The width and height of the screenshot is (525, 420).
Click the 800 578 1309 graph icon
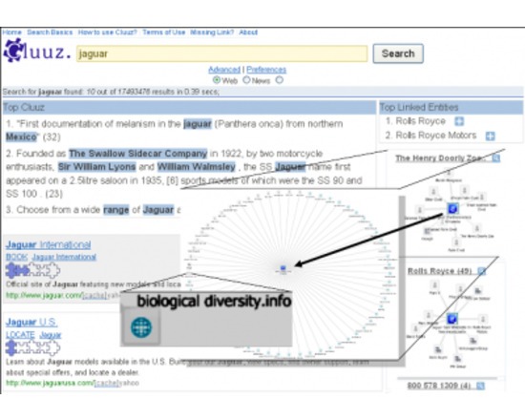pos(480,386)
